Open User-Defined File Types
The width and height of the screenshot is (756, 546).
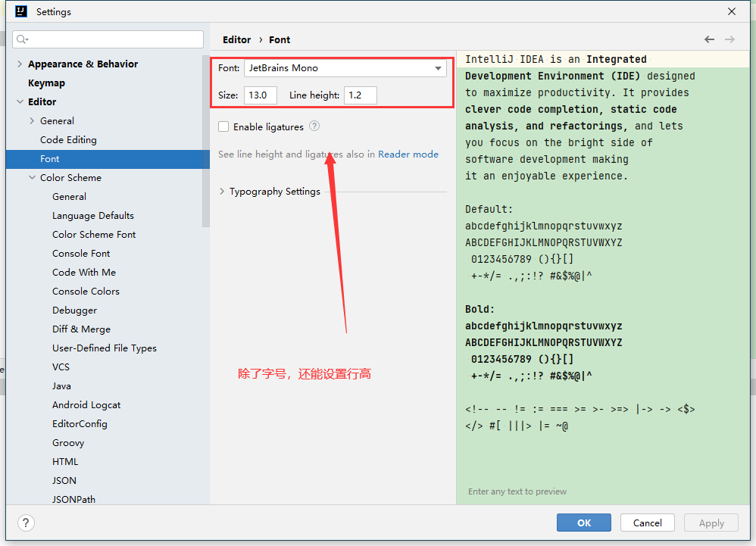click(105, 348)
